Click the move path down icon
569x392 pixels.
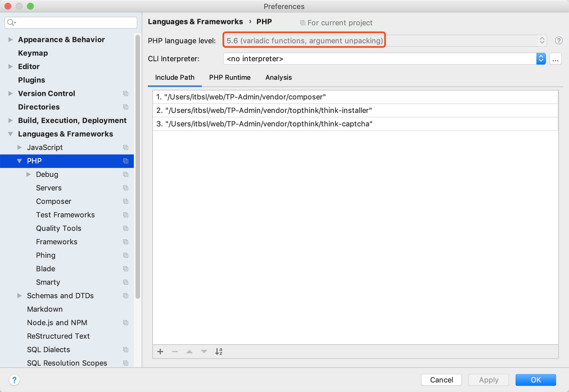click(x=204, y=351)
